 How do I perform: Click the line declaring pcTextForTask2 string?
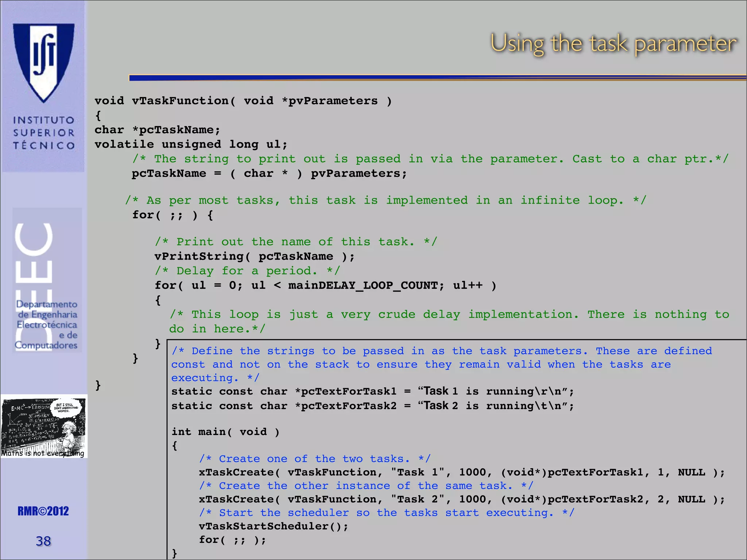373,406
